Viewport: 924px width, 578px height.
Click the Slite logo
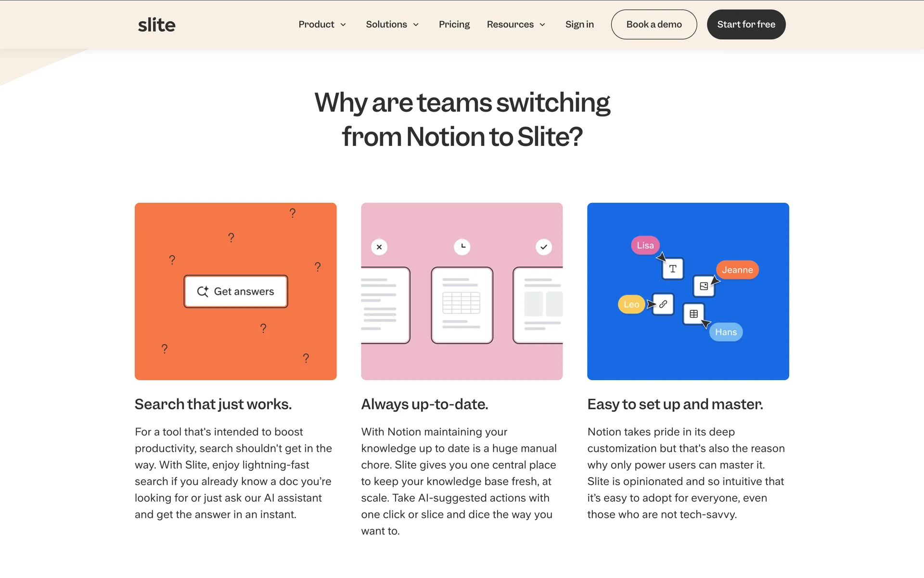(156, 25)
